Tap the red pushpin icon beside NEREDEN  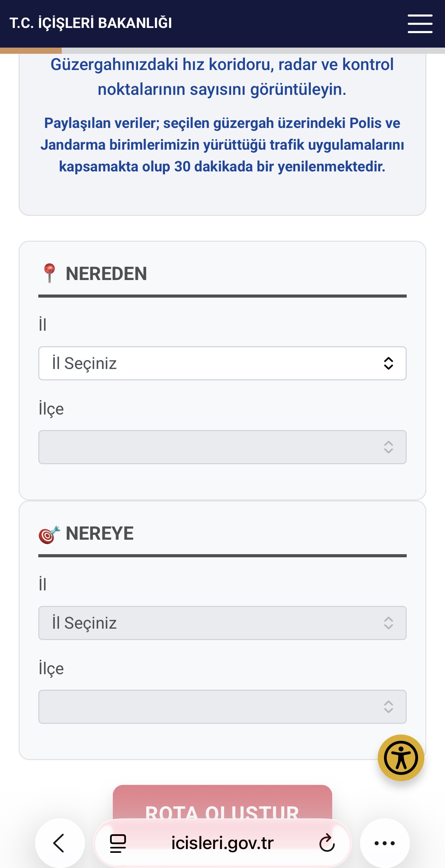coord(50,273)
